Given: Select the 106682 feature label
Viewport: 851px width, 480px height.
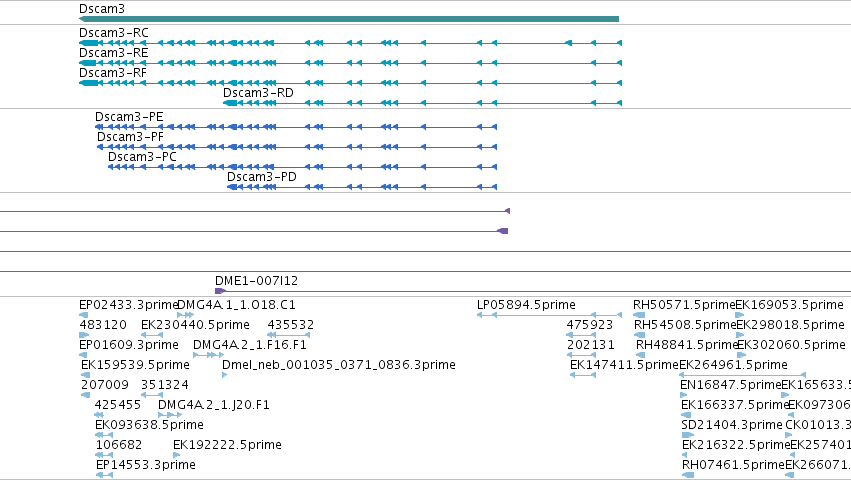Looking at the screenshot, I should pyautogui.click(x=119, y=445).
